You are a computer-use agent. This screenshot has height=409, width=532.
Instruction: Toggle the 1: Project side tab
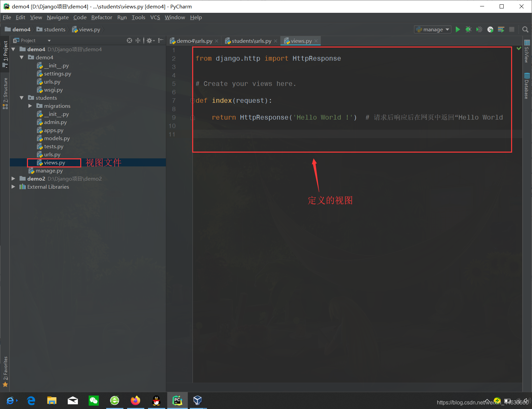5,54
